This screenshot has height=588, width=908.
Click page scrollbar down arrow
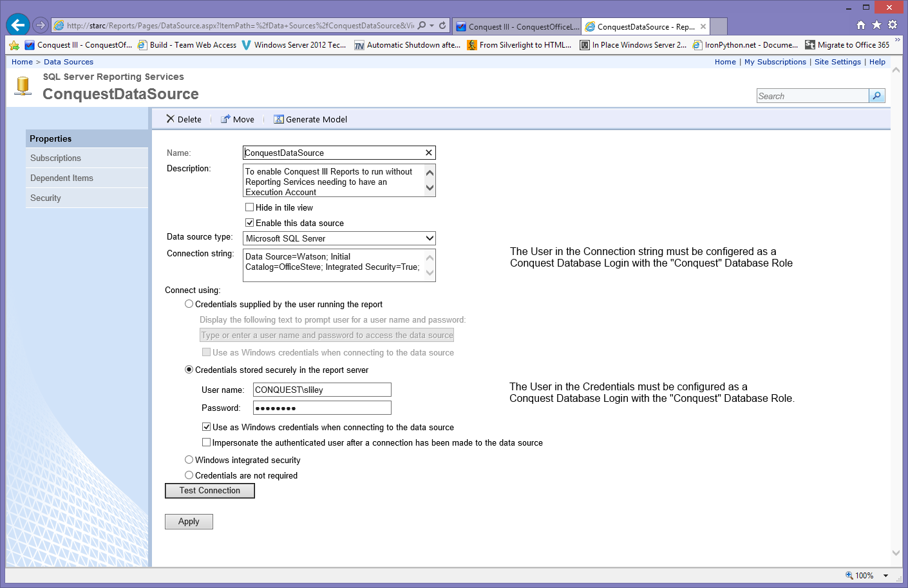click(896, 553)
